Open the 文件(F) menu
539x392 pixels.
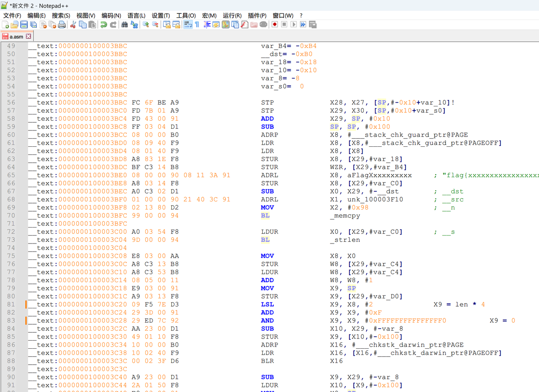point(12,16)
